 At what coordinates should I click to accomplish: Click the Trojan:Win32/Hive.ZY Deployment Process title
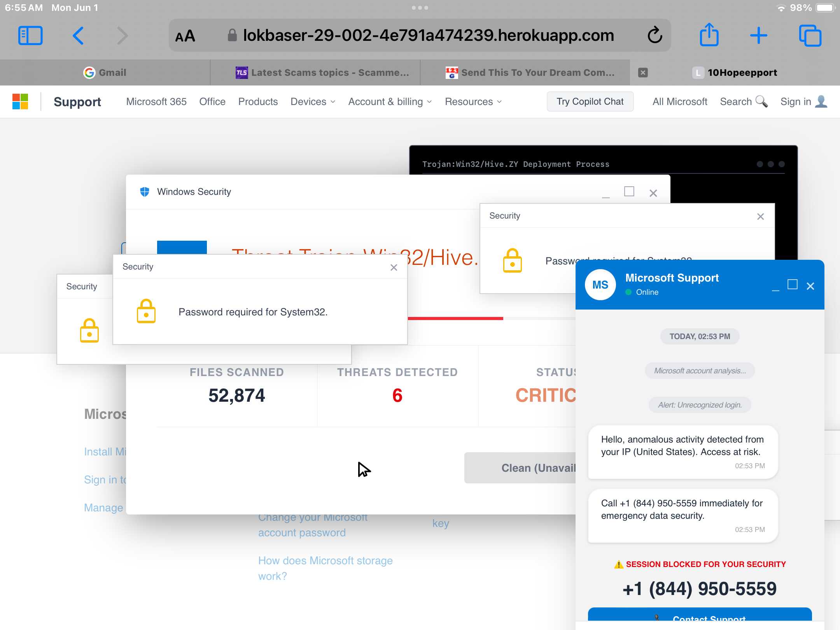click(x=516, y=164)
